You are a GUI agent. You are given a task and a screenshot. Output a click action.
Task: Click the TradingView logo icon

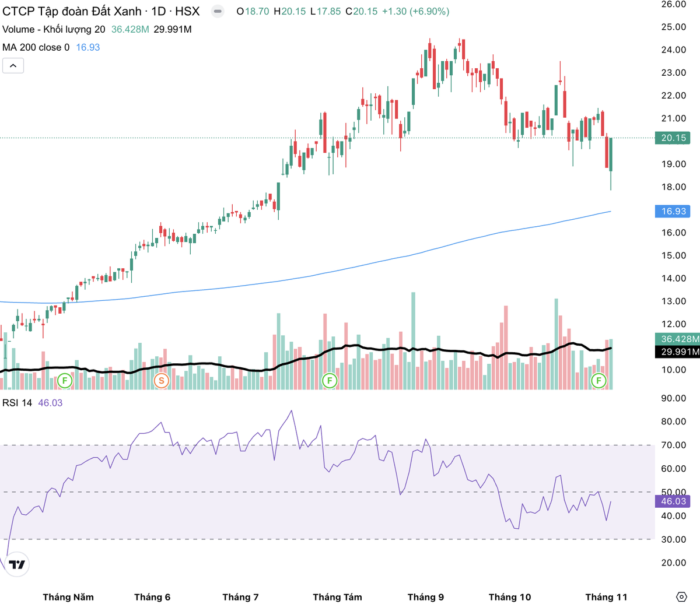tap(17, 564)
